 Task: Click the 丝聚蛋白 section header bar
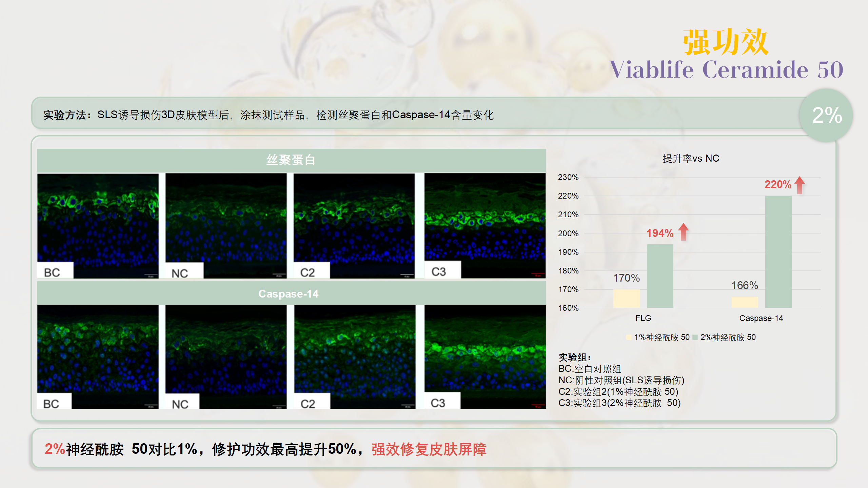click(x=291, y=160)
